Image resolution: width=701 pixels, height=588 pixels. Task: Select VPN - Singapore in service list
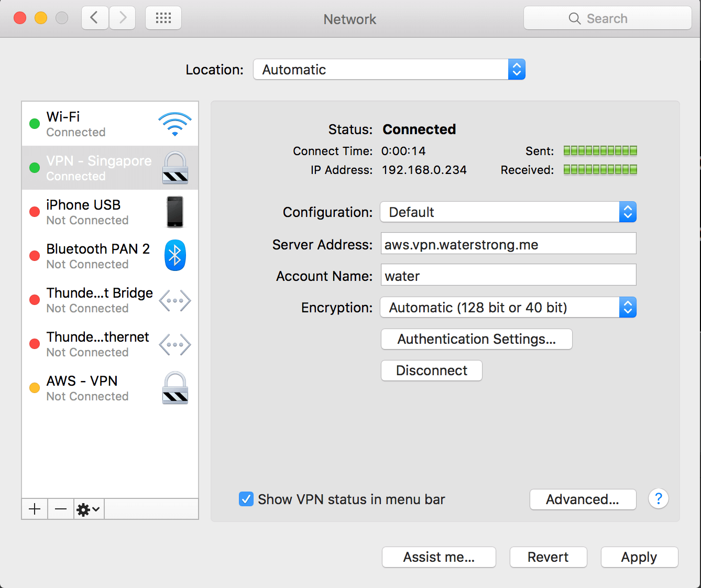pos(110,168)
